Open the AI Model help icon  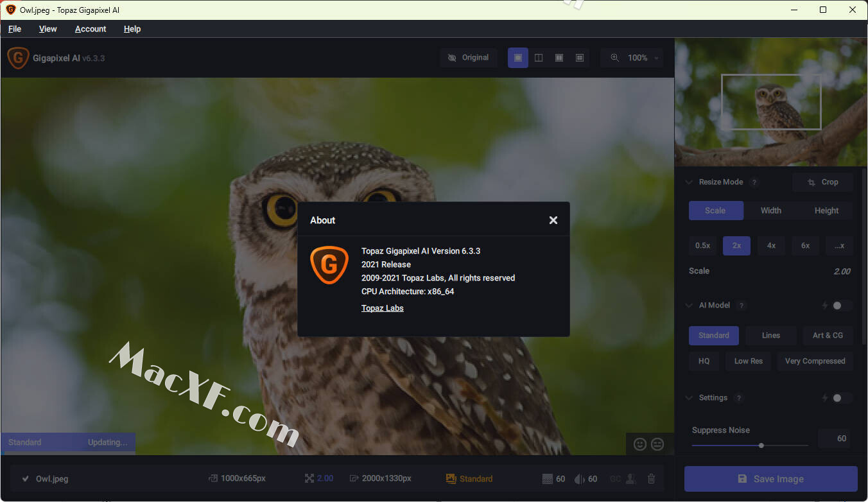click(x=742, y=306)
